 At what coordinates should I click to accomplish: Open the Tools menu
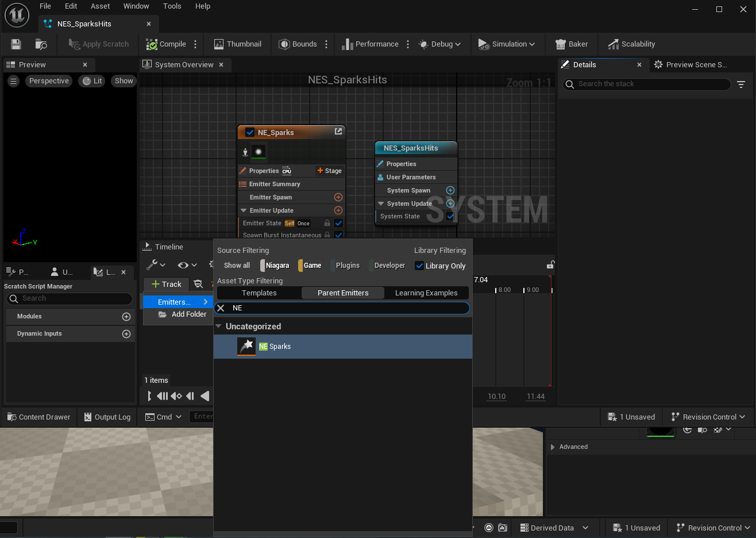(x=172, y=6)
